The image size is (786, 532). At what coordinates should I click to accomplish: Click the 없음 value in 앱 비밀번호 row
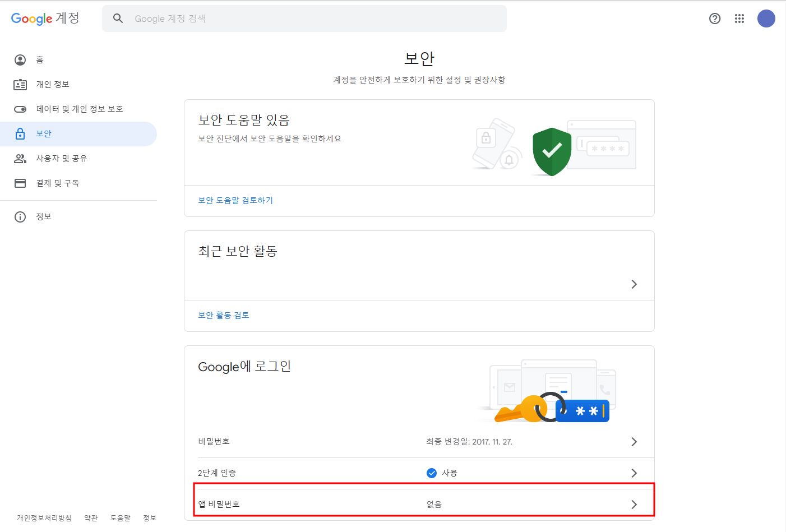(434, 505)
